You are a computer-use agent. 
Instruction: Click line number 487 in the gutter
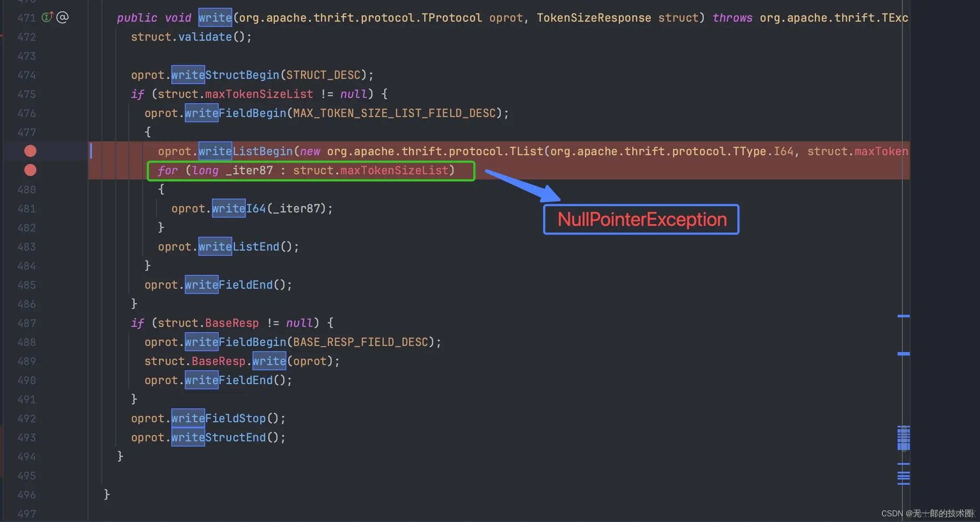pyautogui.click(x=26, y=323)
